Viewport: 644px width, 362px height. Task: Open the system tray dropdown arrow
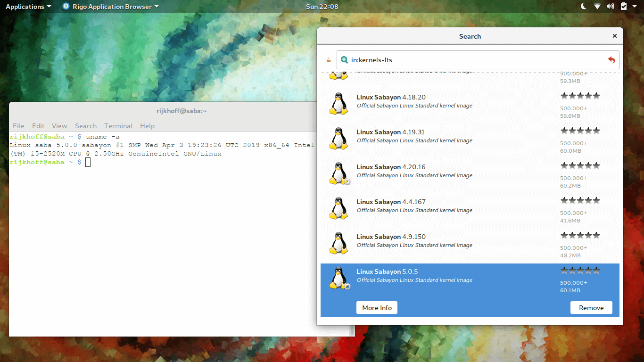(x=636, y=6)
